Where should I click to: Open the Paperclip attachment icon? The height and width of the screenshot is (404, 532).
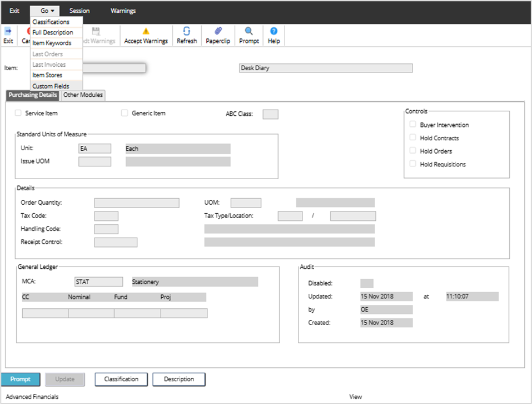click(218, 32)
